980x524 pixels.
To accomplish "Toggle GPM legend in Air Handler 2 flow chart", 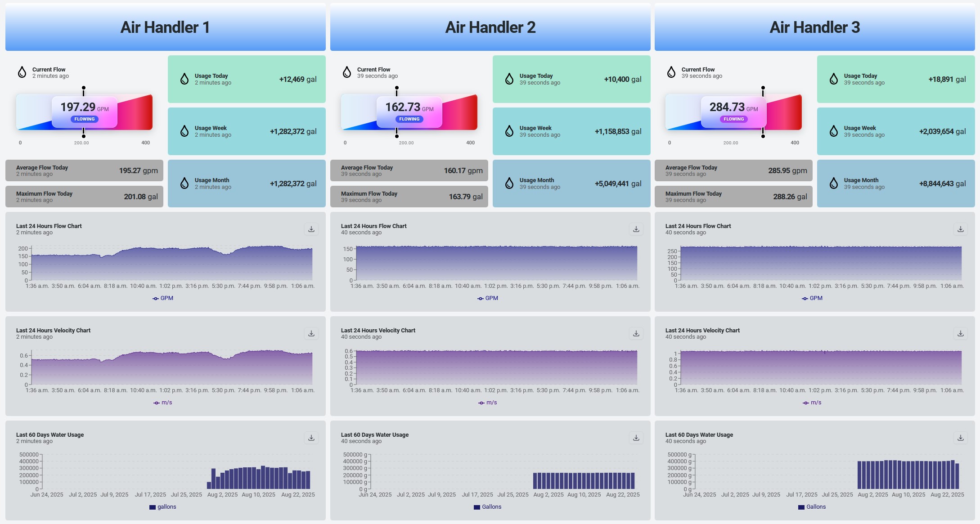I will 488,298.
